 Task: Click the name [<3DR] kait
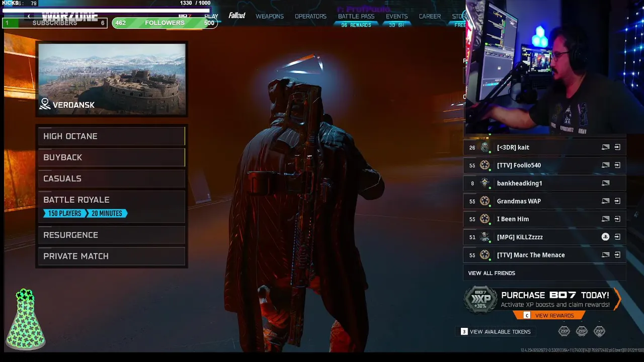click(513, 147)
